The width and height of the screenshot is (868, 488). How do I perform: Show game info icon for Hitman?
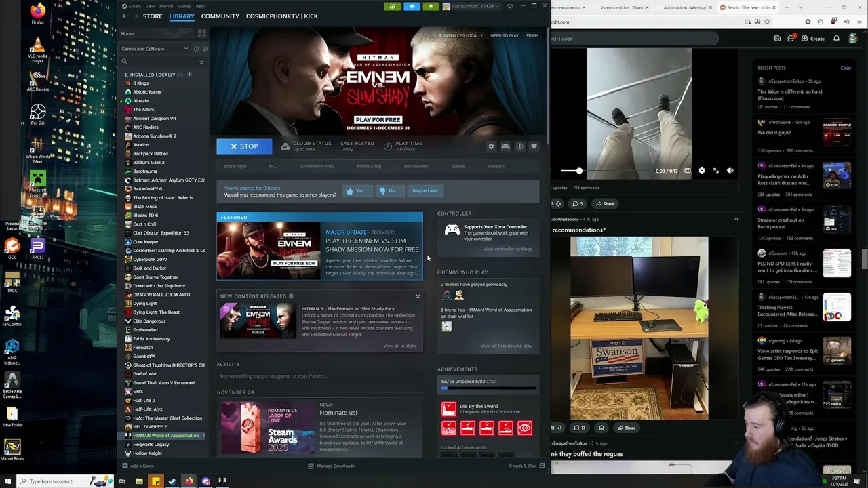[519, 146]
